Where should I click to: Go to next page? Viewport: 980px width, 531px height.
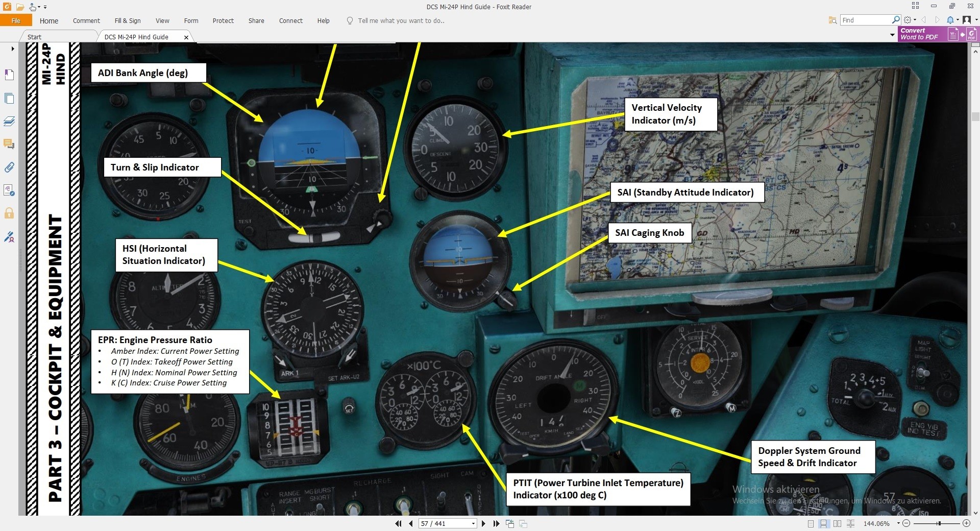pyautogui.click(x=483, y=523)
